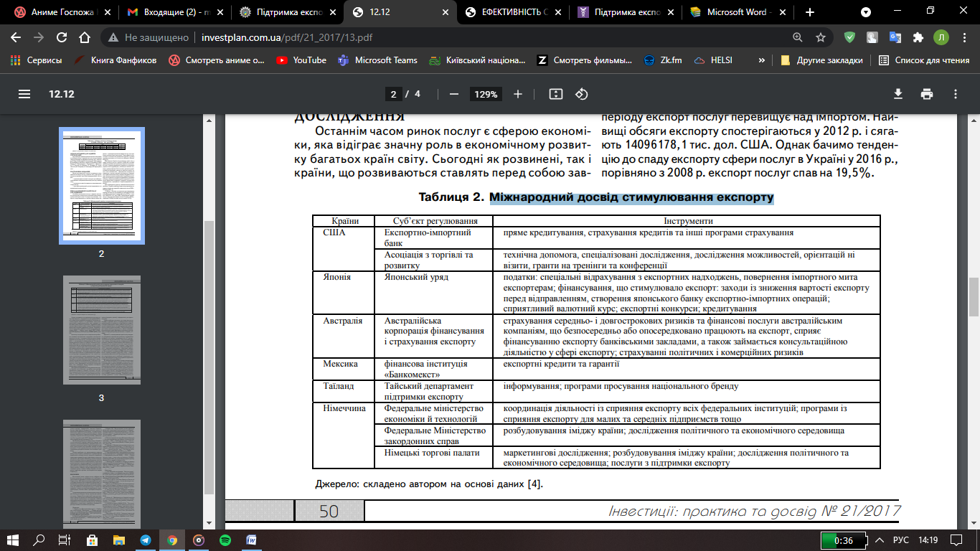Download the PDF file
The width and height of the screenshot is (980, 551).
[897, 94]
